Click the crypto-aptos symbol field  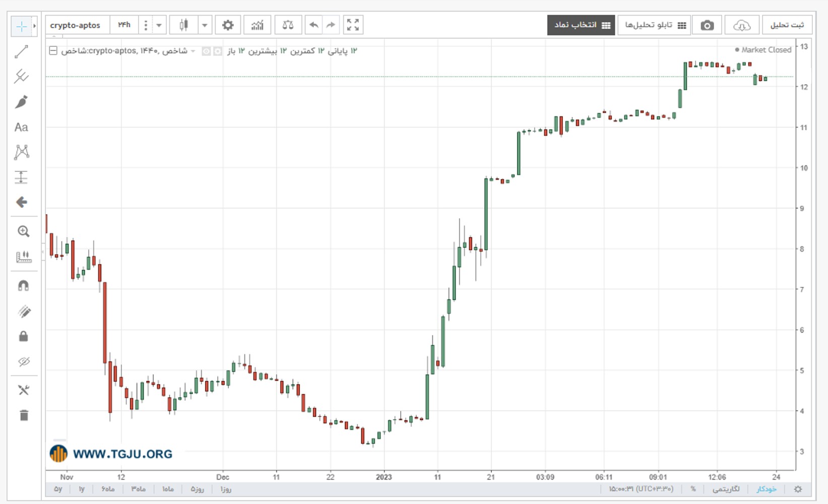[78, 25]
